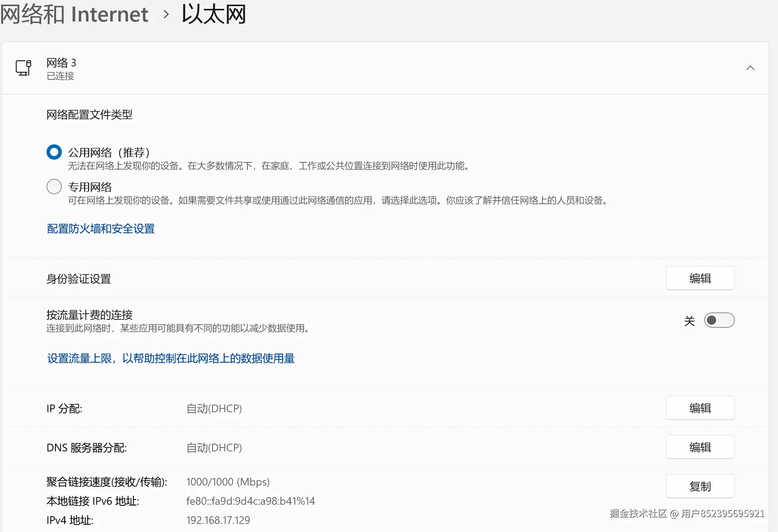778x532 pixels.
Task: Open 配置防火墙和安全设置 link
Action: point(101,229)
